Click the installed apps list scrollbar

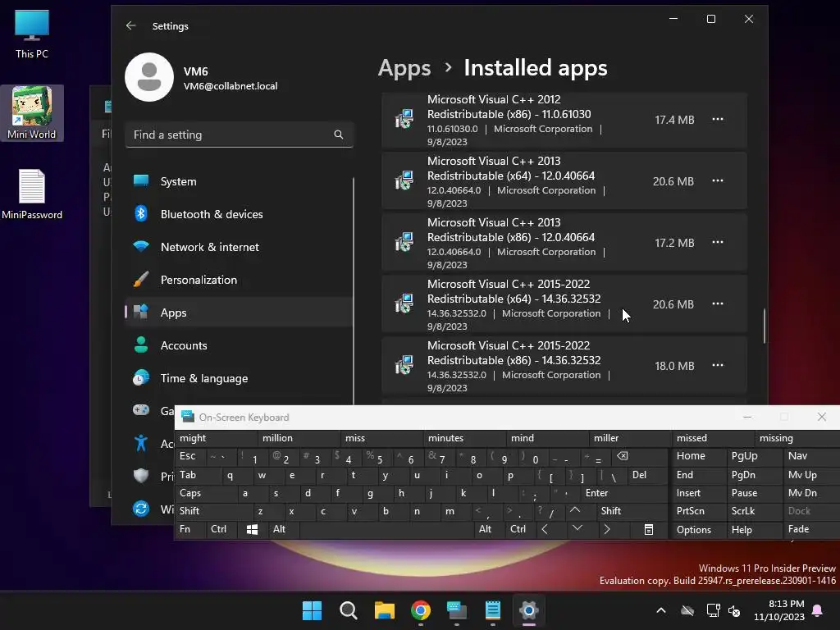coord(764,326)
